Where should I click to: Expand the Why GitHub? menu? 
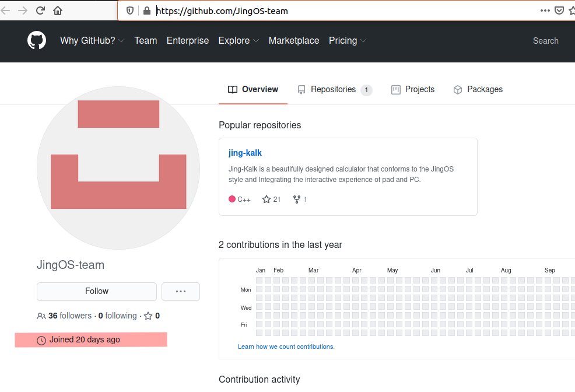click(92, 40)
